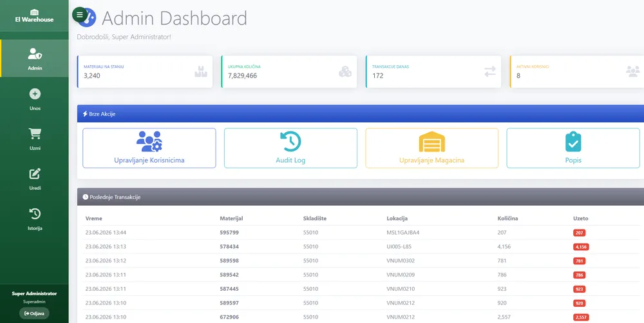Click the El Warehouse logo icon
Viewport: 644px width, 323px height.
click(x=35, y=12)
